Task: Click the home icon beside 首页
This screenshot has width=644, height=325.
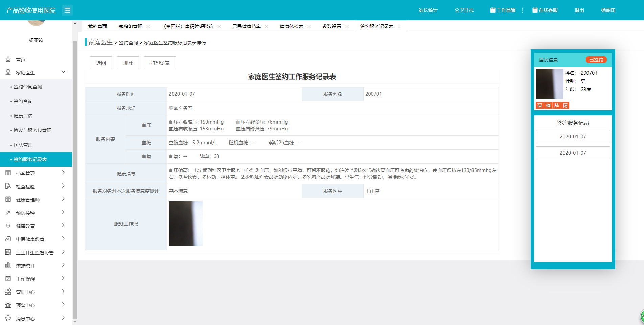Action: 8,59
